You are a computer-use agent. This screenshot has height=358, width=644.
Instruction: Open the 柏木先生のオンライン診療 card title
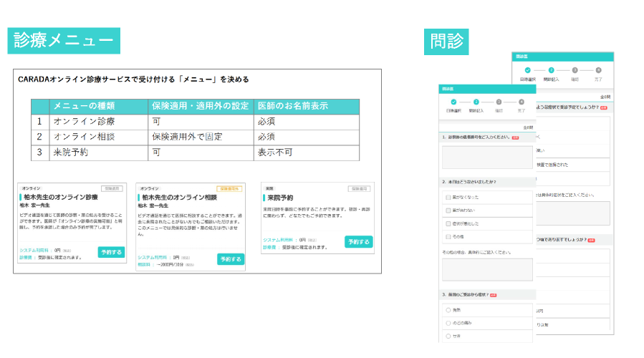(61, 196)
